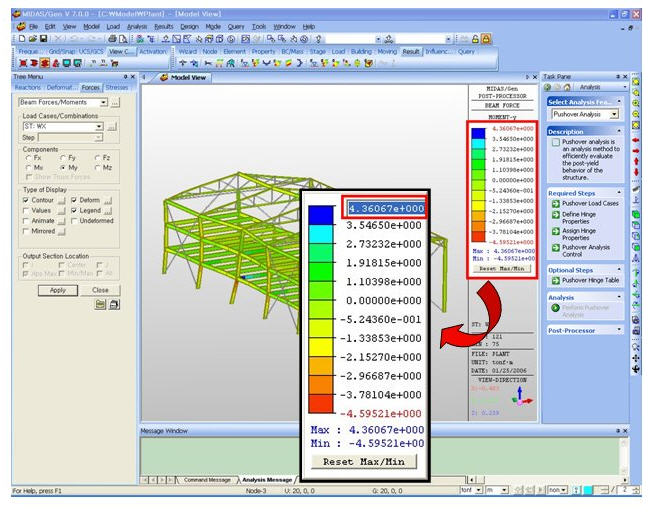
Task: Select the My component radio button
Action: coord(63,168)
